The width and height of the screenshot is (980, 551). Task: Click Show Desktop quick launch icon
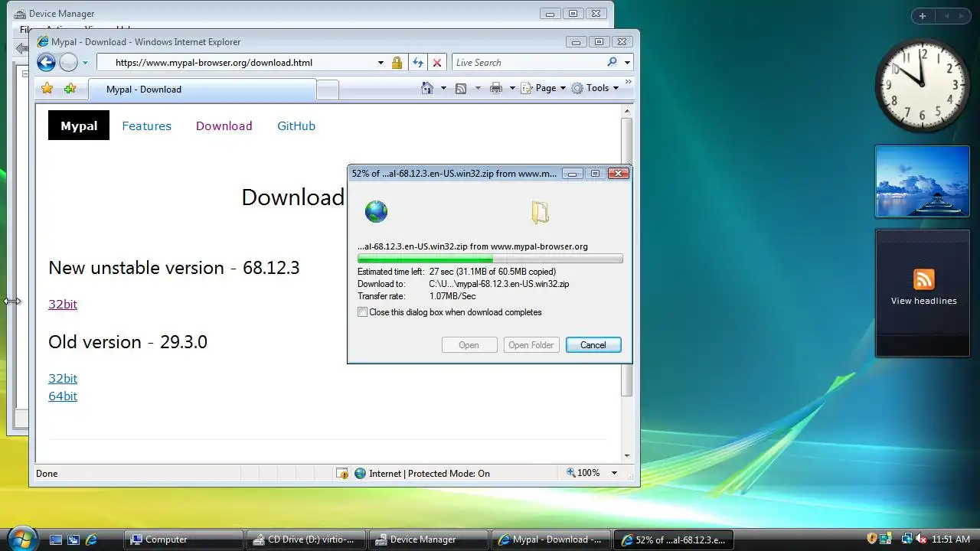56,540
